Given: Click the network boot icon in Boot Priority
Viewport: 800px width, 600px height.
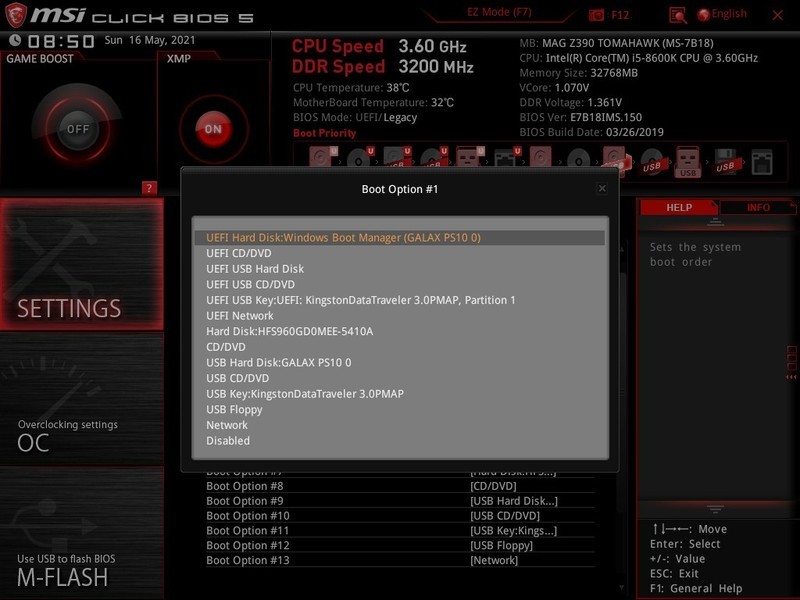Looking at the screenshot, I should [x=762, y=158].
